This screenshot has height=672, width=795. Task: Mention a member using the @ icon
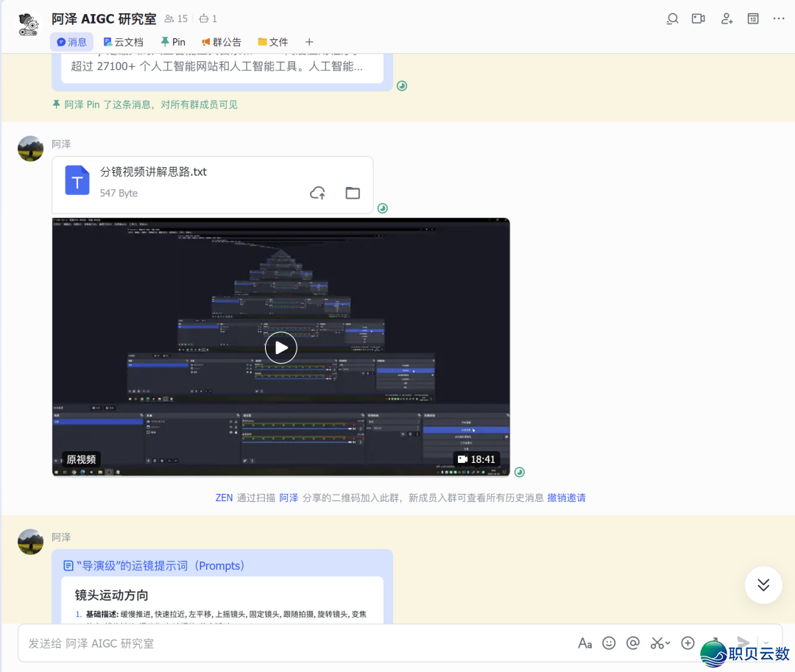click(633, 643)
